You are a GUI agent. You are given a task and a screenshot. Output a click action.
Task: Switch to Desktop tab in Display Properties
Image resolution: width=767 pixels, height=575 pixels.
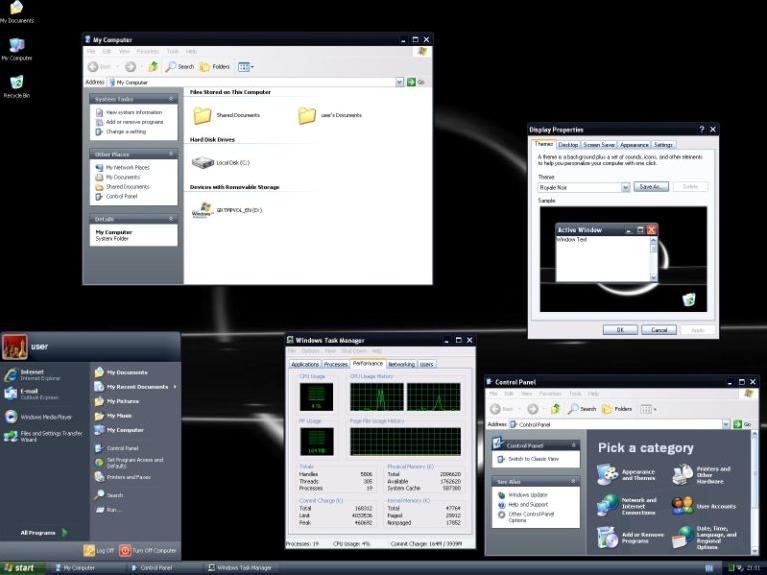[568, 145]
